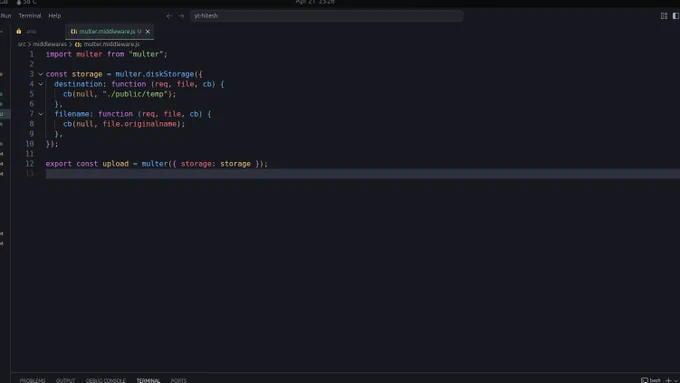Switch to the TERMINAL panel tab

coord(148,380)
